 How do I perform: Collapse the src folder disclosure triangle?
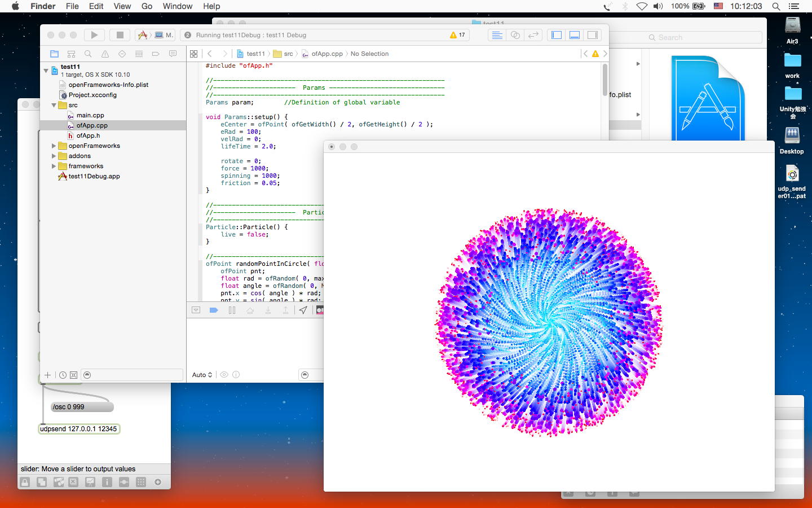pos(54,106)
